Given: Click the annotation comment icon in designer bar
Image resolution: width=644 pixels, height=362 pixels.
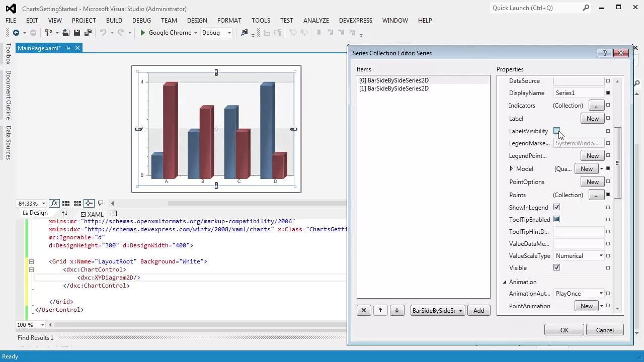Looking at the screenshot, I should coord(101,203).
